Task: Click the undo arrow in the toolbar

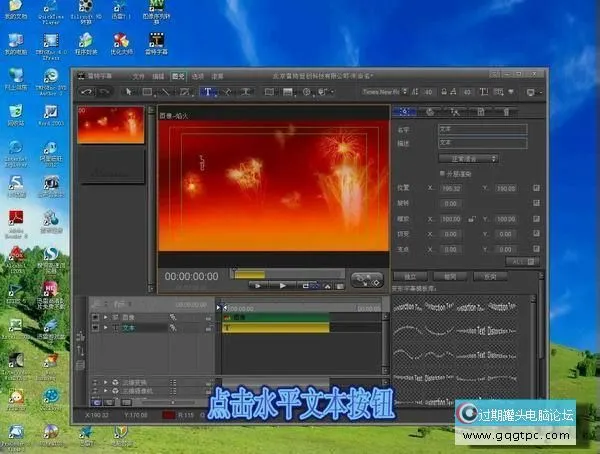Action: coord(86,92)
